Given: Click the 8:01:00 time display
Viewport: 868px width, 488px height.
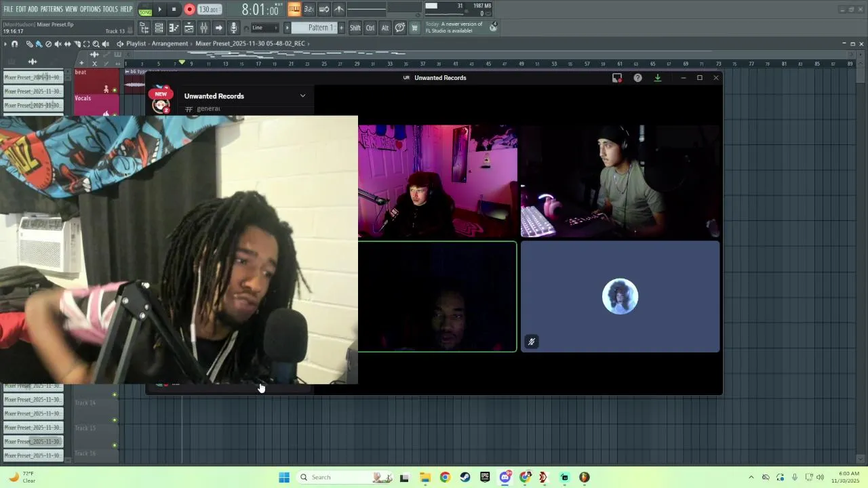Looking at the screenshot, I should [x=260, y=10].
